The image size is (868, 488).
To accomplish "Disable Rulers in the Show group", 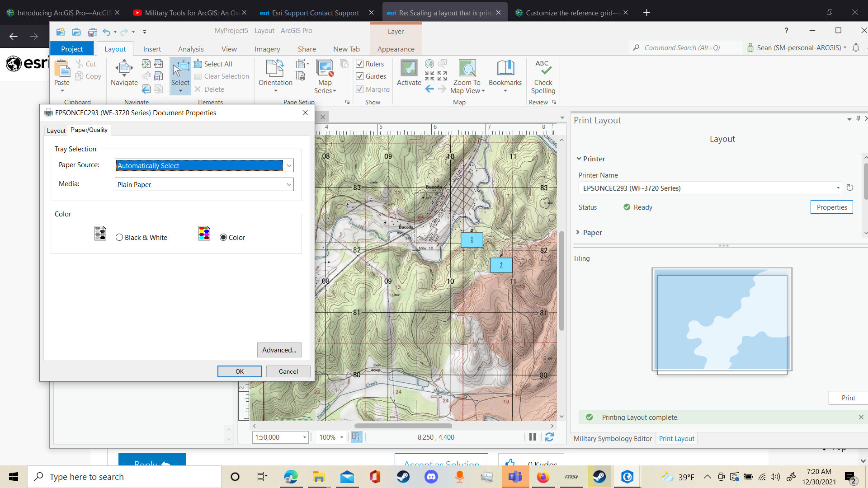I will click(x=360, y=64).
